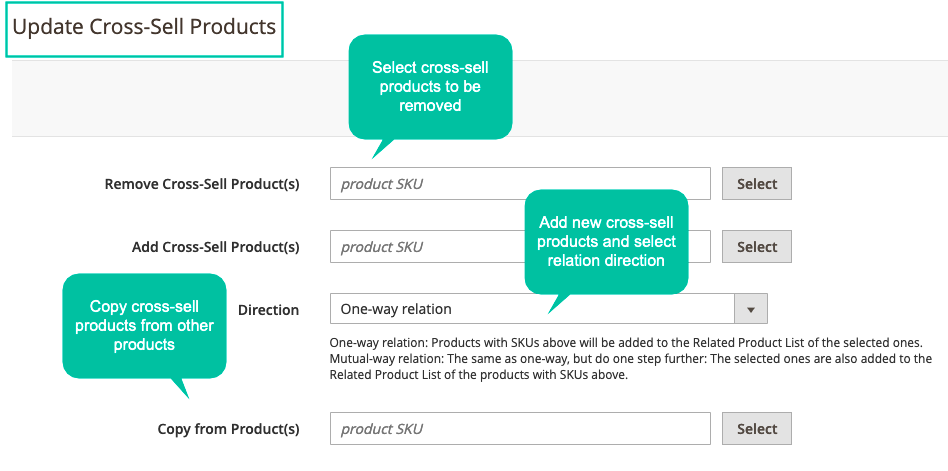Click the 'Add new cross-sell products' callout bubble
This screenshot has width=948, height=471.
click(606, 241)
